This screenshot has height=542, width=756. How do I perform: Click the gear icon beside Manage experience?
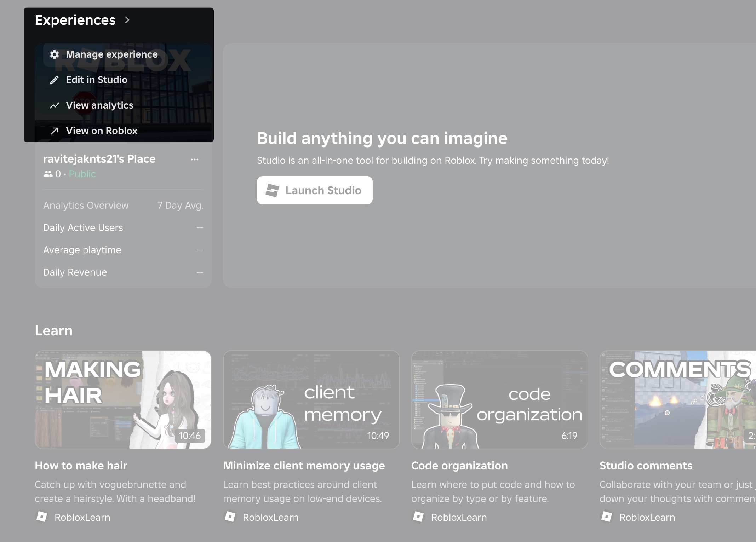tap(55, 54)
